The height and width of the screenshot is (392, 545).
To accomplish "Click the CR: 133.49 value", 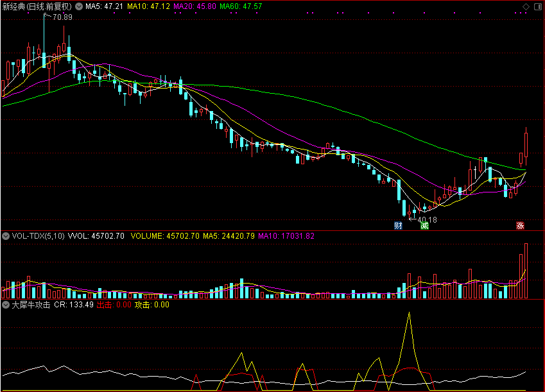I will tap(74, 305).
